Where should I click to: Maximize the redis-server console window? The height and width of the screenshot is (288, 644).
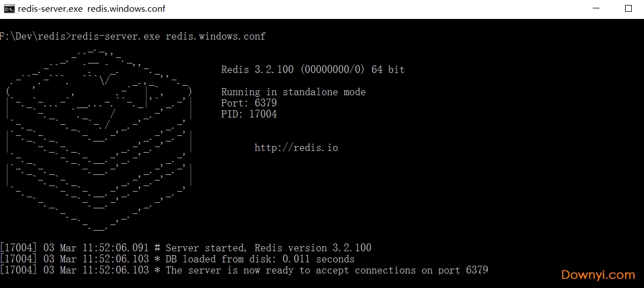pos(628,9)
